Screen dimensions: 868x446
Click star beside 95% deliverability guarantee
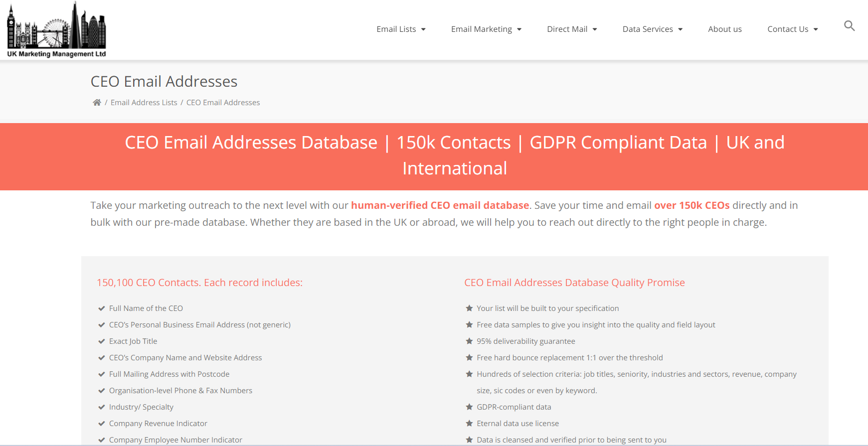tap(469, 341)
